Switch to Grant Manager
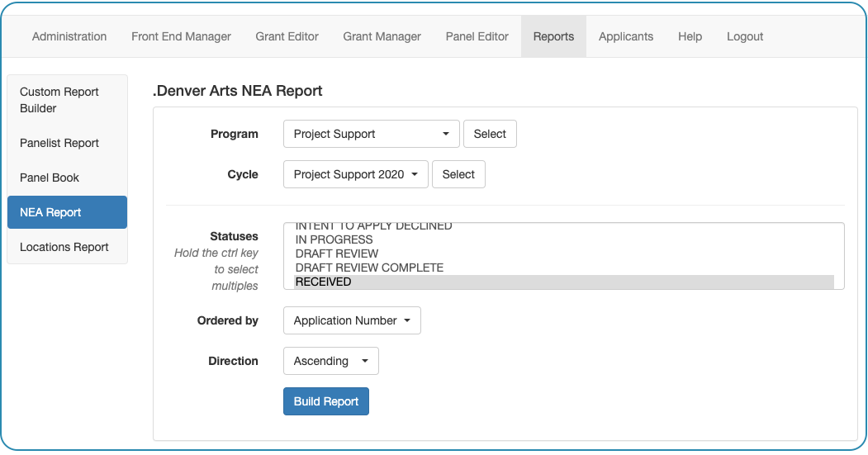 pos(382,36)
